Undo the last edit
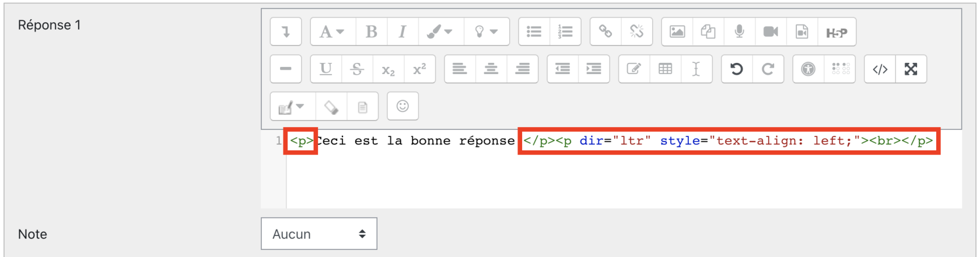Image resolution: width=980 pixels, height=257 pixels. (737, 69)
